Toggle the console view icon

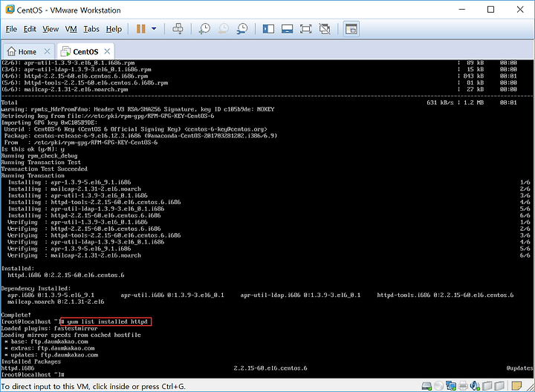point(351,29)
